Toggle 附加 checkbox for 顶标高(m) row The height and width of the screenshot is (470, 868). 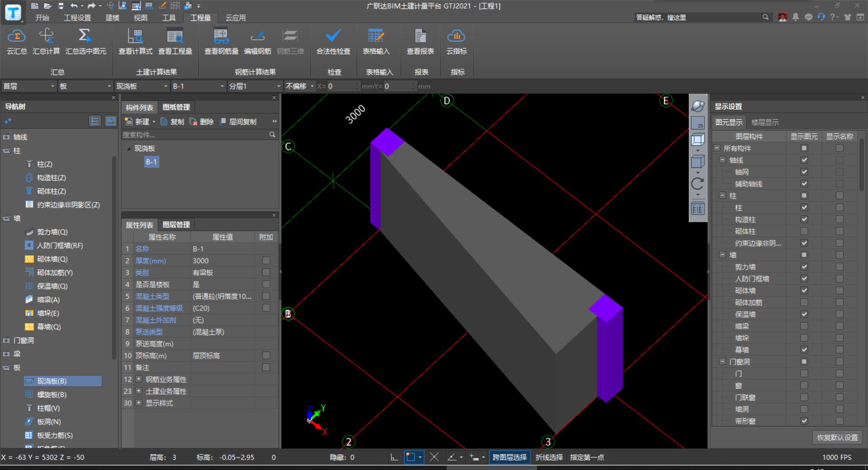[266, 356]
